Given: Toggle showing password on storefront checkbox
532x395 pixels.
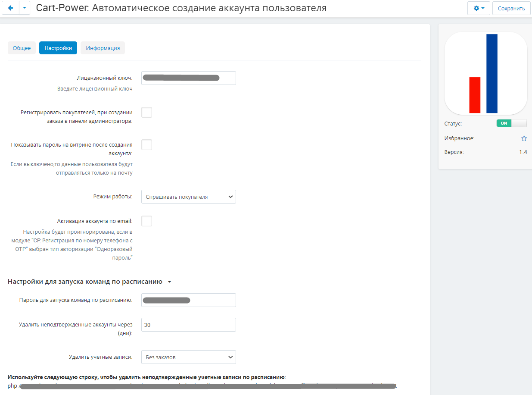Looking at the screenshot, I should click(147, 145).
